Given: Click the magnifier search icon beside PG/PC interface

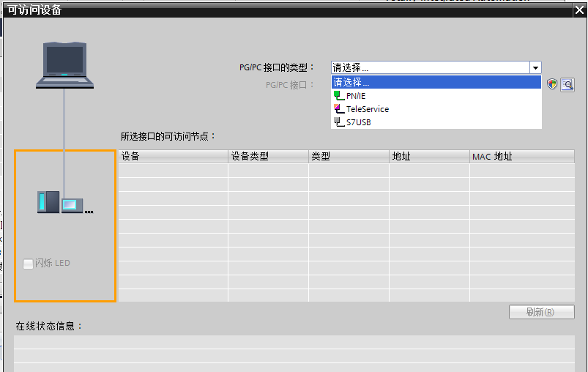Looking at the screenshot, I should coord(567,84).
